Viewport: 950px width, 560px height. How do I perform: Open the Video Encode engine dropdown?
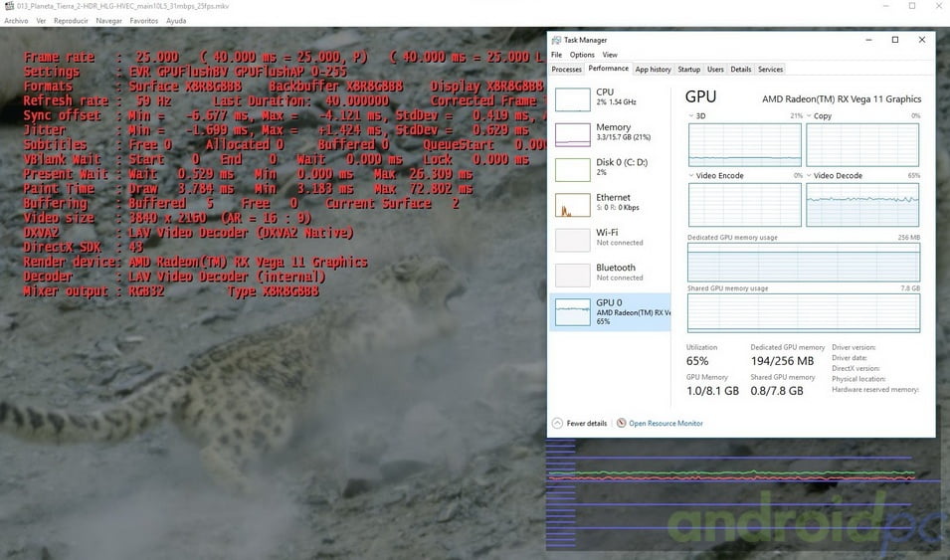[x=692, y=176]
